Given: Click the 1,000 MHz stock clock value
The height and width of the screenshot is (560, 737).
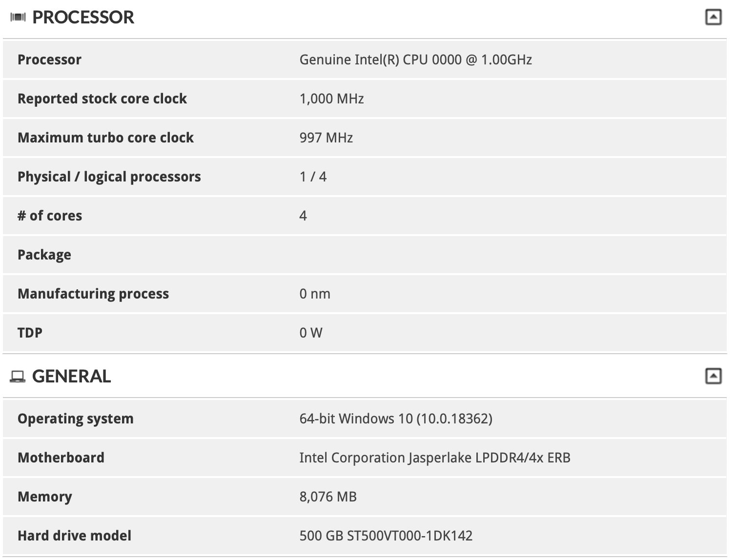Looking at the screenshot, I should coord(332,99).
